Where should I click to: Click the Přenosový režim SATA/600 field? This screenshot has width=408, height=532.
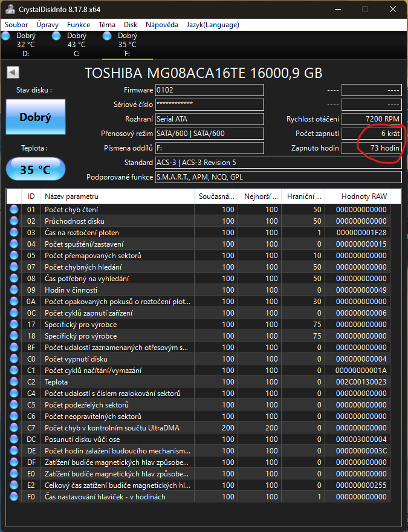[x=210, y=134]
